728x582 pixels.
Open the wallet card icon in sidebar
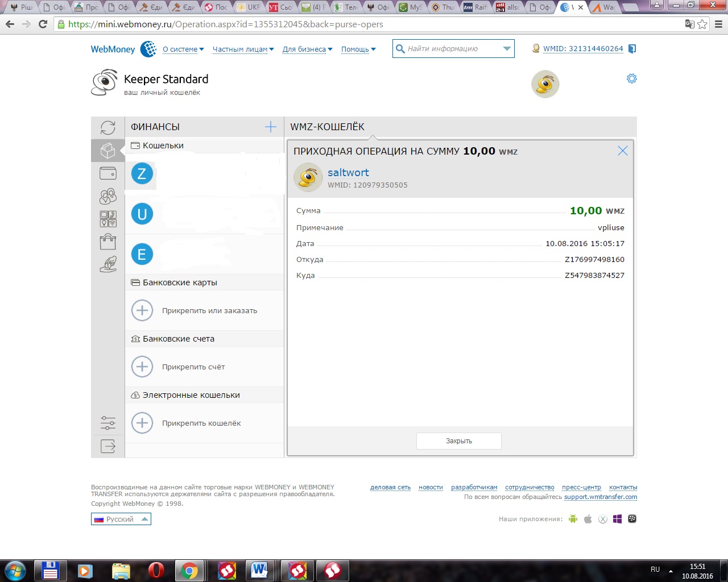[108, 173]
